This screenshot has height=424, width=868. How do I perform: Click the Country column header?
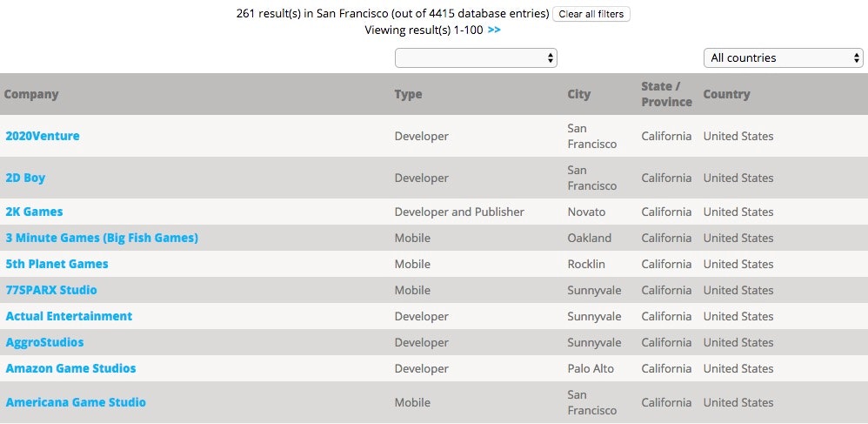click(x=726, y=94)
